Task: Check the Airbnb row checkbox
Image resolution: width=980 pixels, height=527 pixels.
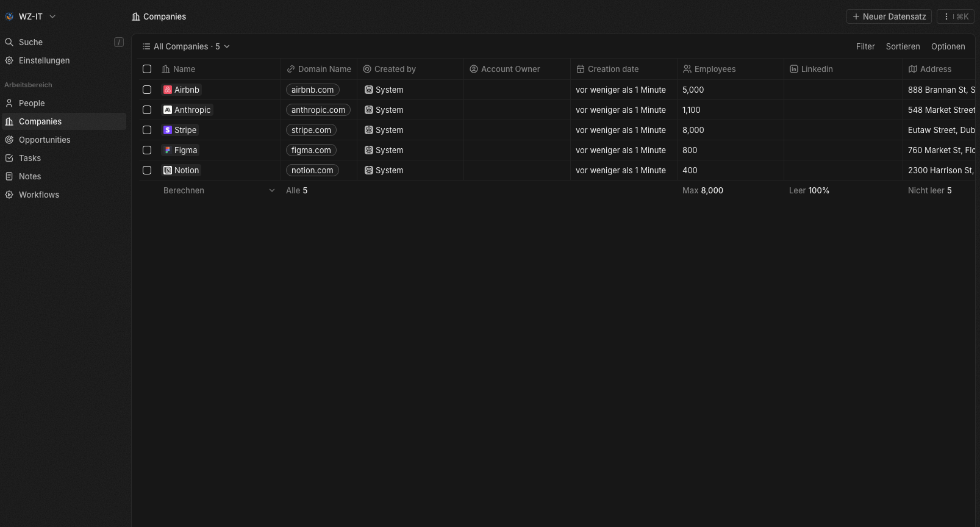Action: 147,90
